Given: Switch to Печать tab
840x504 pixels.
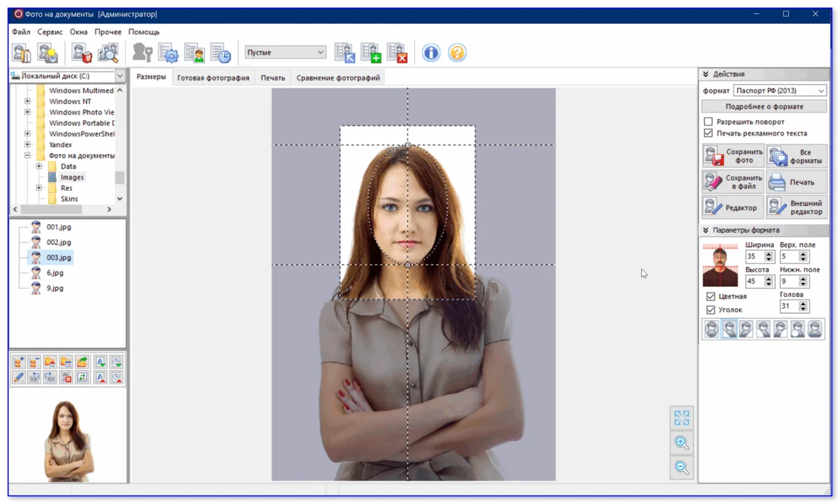Looking at the screenshot, I should [273, 78].
